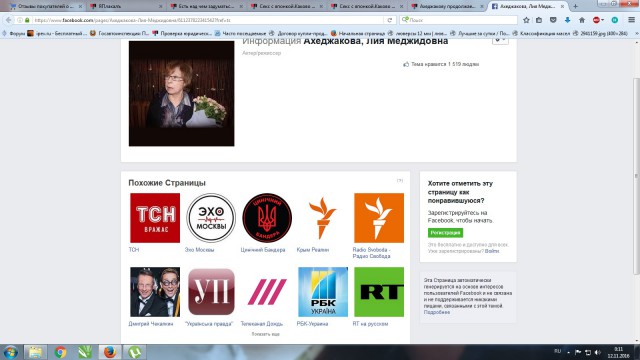This screenshot has width=640, height=360.
Task: Open the Дмитрий Чекалкин photo thumbnail
Action: (155, 292)
